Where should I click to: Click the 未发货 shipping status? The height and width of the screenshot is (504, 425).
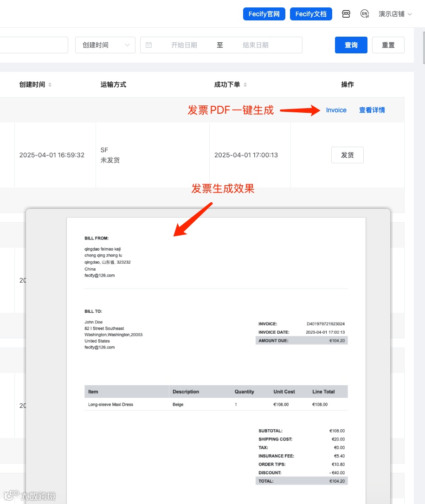point(110,160)
